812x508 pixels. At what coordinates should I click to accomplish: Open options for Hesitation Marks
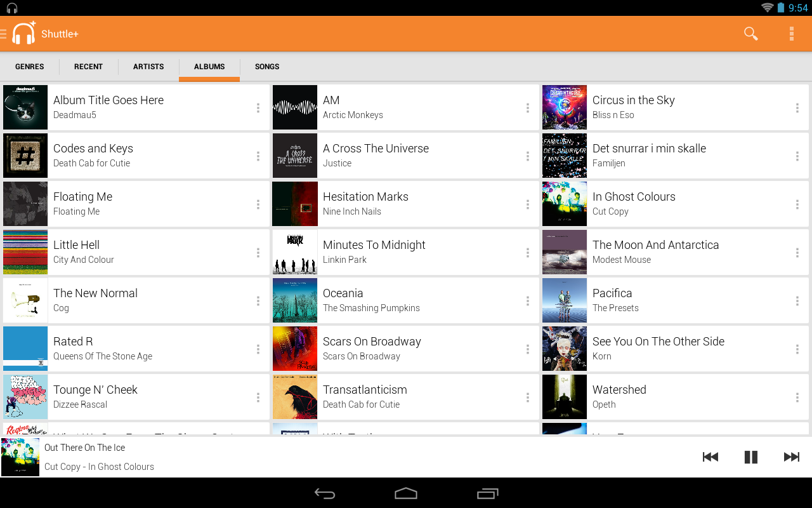(528, 204)
